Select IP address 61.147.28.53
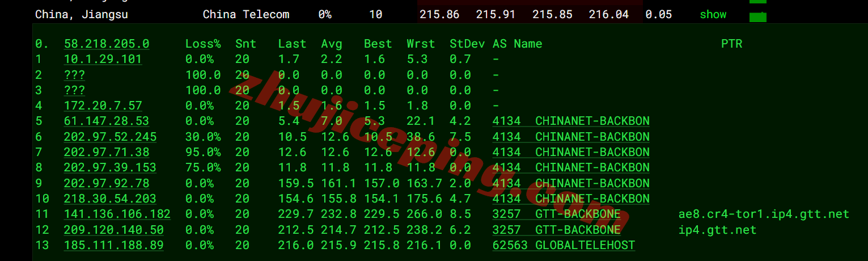This screenshot has width=868, height=261. click(107, 121)
